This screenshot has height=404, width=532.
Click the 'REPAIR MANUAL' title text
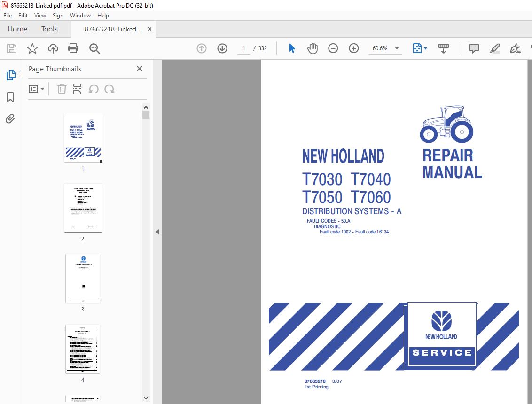(452, 164)
